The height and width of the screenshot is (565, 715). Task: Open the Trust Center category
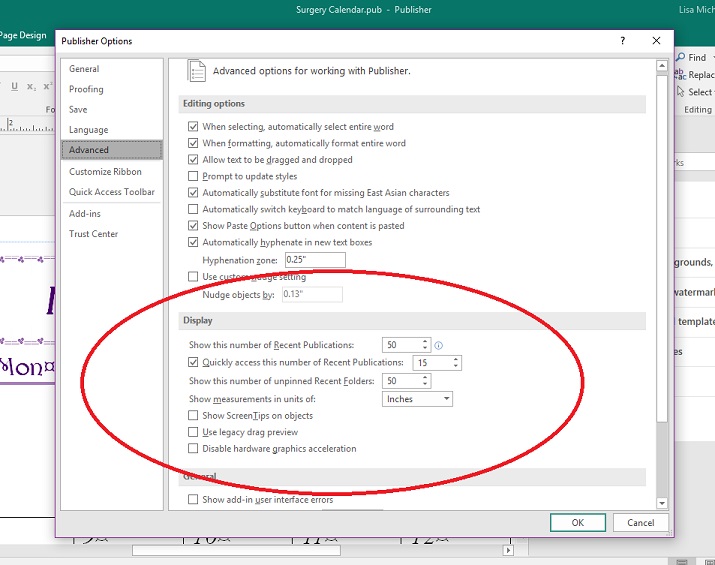[112, 233]
